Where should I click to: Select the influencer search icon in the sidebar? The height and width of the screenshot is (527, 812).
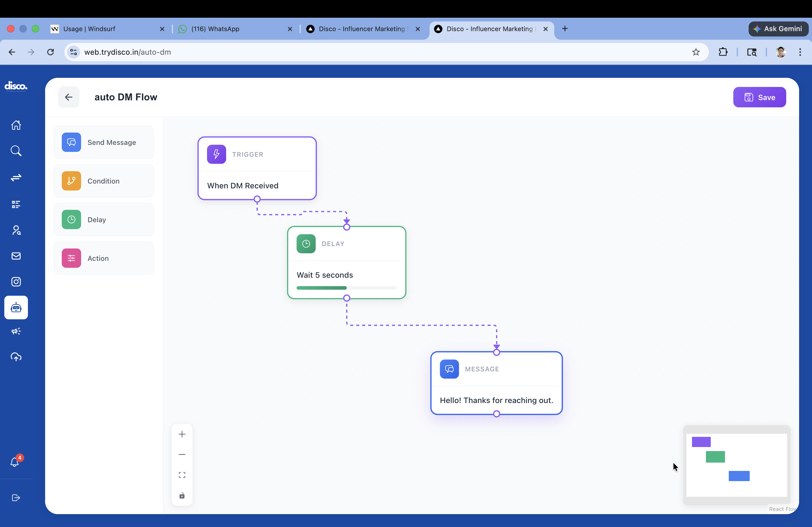(x=16, y=230)
